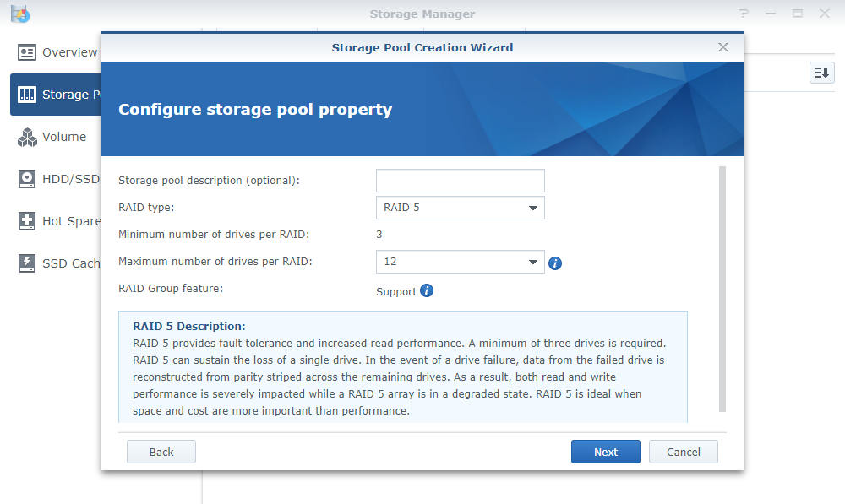Open the Hot Spare plus icon
Viewport: 845px width, 504px height.
coord(27,221)
